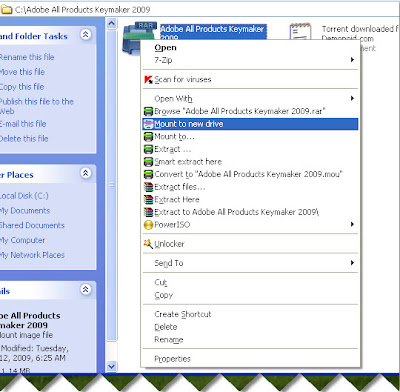
Task: Click the folder icon in the address bar
Action: click(x=6, y=9)
